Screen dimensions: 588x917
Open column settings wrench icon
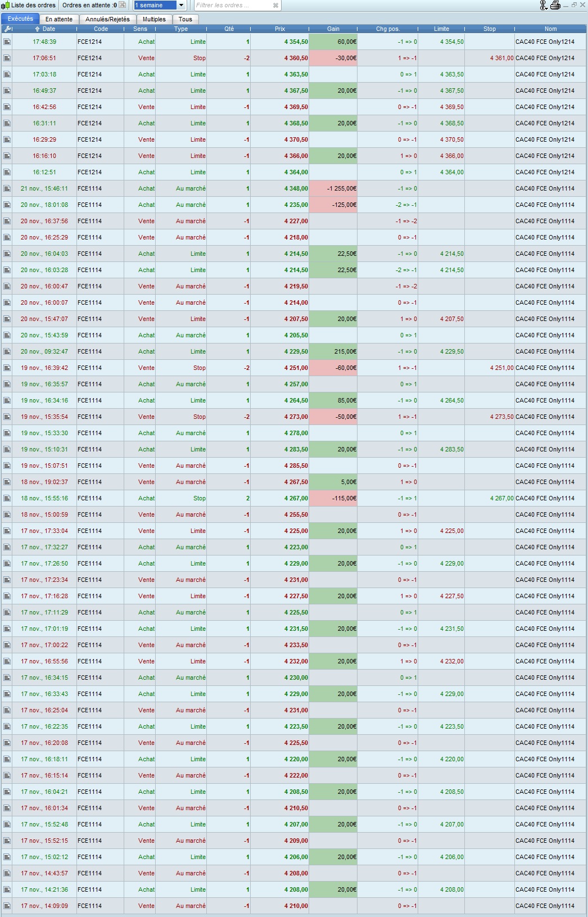point(7,29)
